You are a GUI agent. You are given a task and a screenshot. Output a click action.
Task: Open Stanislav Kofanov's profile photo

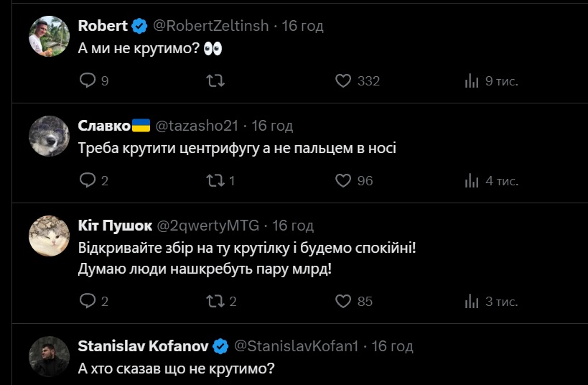(x=49, y=356)
